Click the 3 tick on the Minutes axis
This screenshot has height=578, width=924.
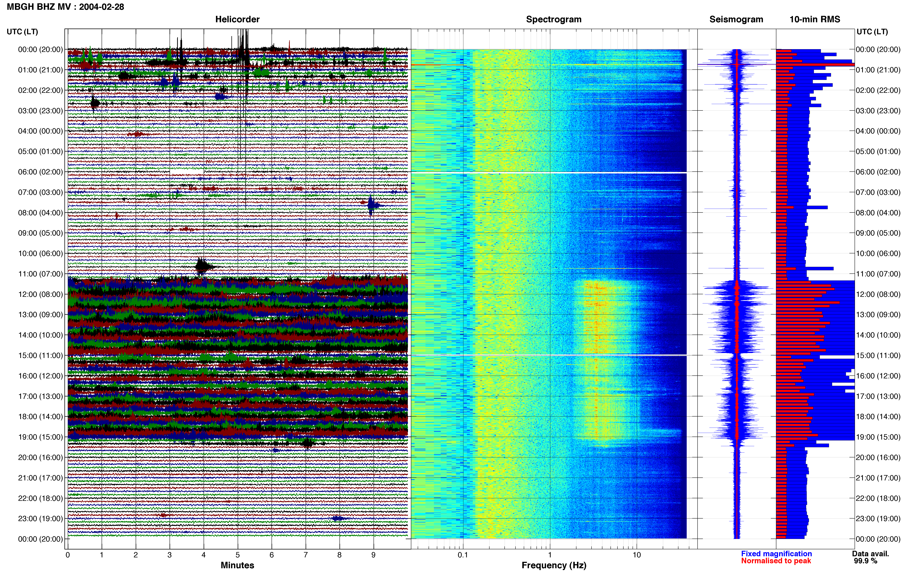coord(170,555)
